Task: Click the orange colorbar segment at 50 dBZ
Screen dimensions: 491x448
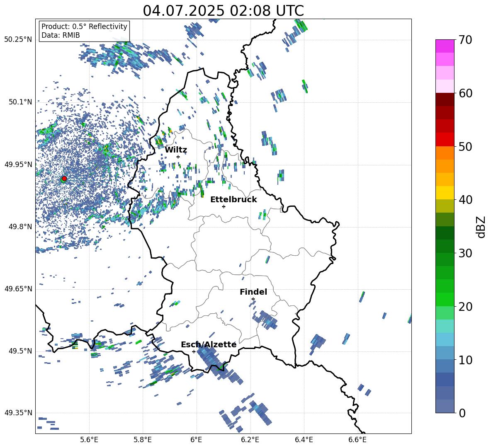Action: tap(445, 153)
